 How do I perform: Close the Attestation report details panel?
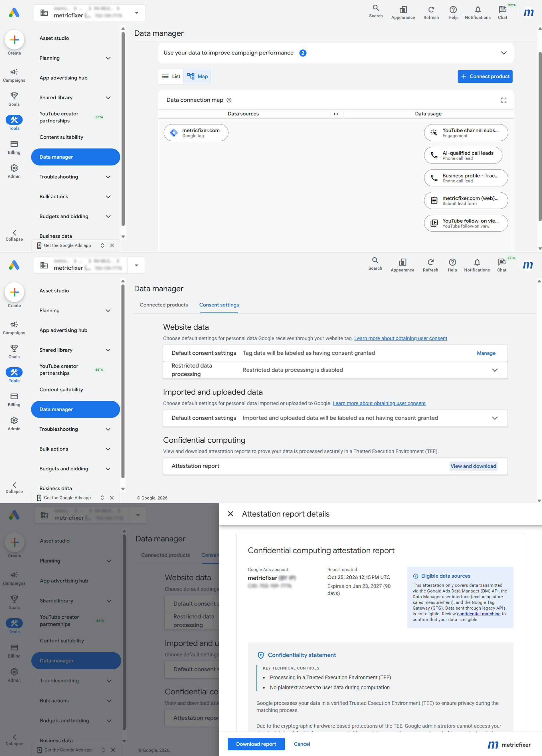230,514
